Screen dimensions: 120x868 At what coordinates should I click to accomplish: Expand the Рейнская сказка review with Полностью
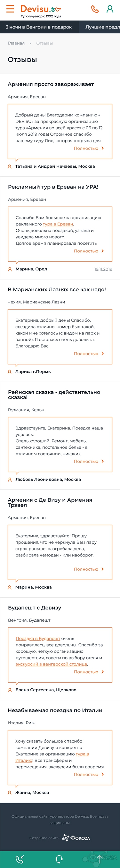point(89,461)
